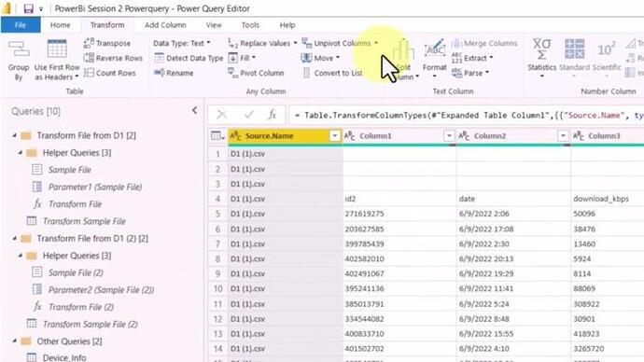Click Count Rows
Viewport: 644px width, 362px height.
(109, 73)
